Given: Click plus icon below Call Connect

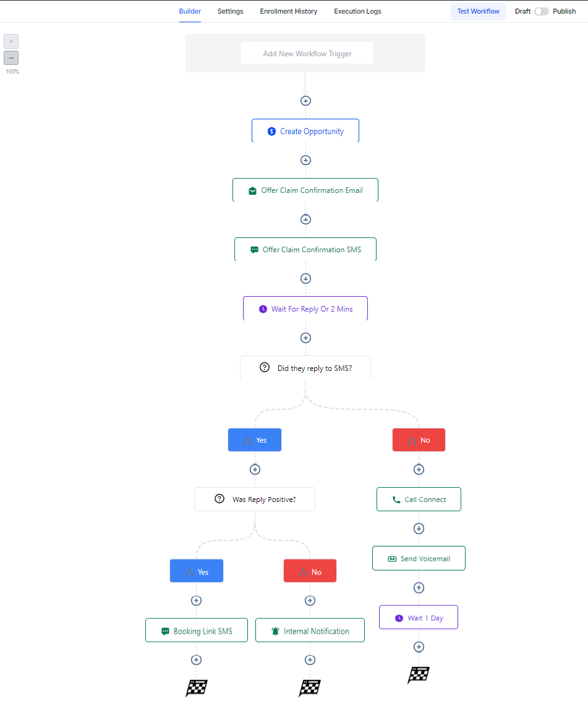Looking at the screenshot, I should pyautogui.click(x=419, y=529).
